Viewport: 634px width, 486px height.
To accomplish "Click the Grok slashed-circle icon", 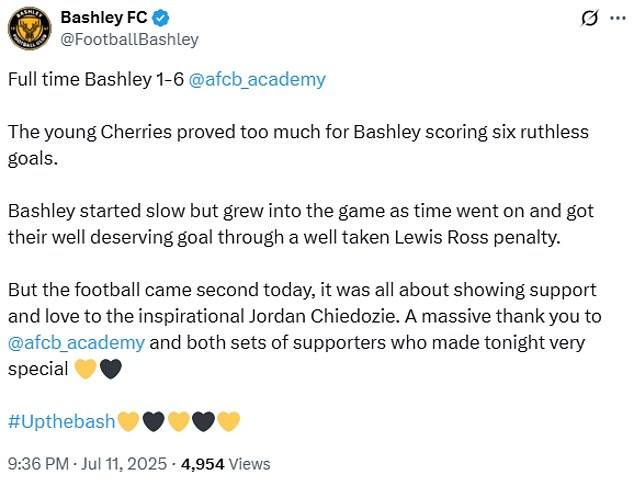I will 589,18.
